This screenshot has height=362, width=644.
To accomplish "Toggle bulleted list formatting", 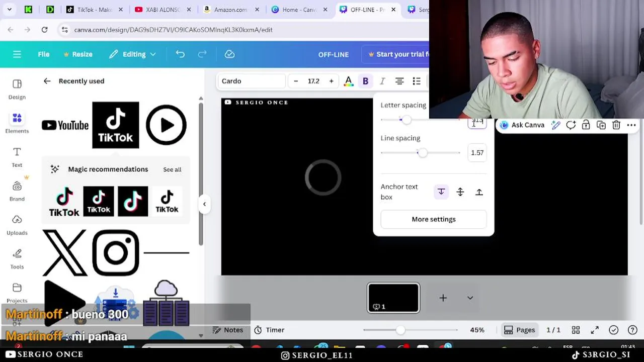I will point(417,81).
